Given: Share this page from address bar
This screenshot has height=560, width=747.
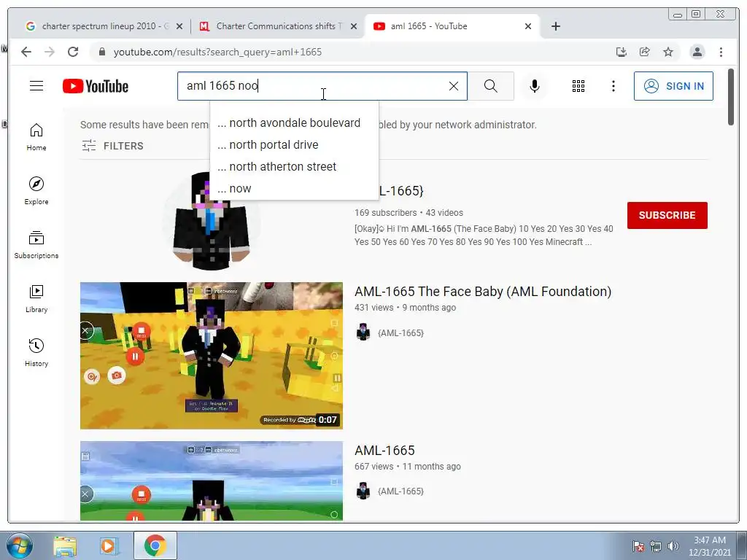Looking at the screenshot, I should 645,52.
